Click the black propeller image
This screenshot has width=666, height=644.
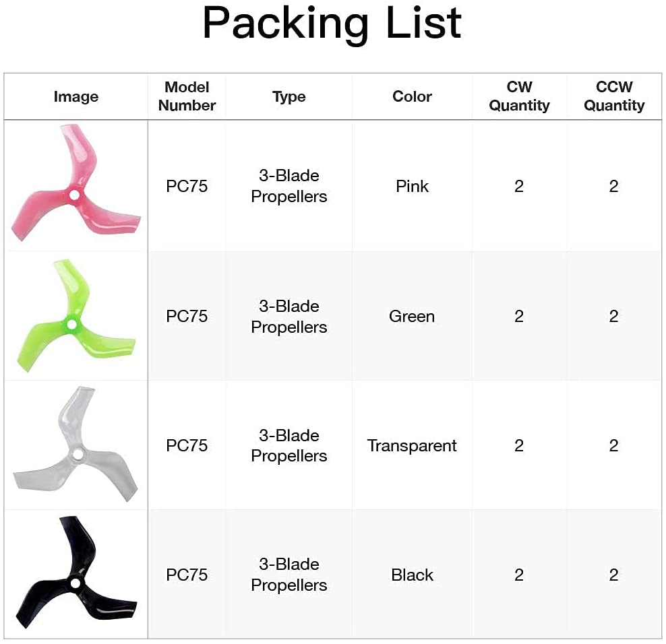(x=75, y=574)
